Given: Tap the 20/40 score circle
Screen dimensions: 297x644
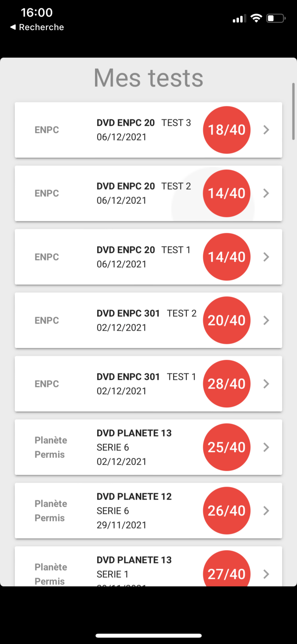Looking at the screenshot, I should click(x=227, y=320).
